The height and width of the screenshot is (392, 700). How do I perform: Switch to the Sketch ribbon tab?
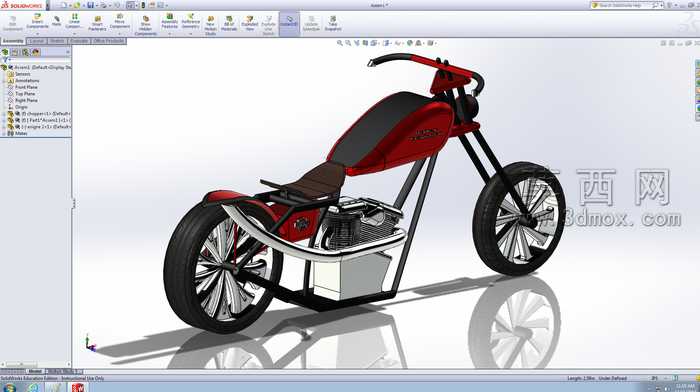click(57, 41)
